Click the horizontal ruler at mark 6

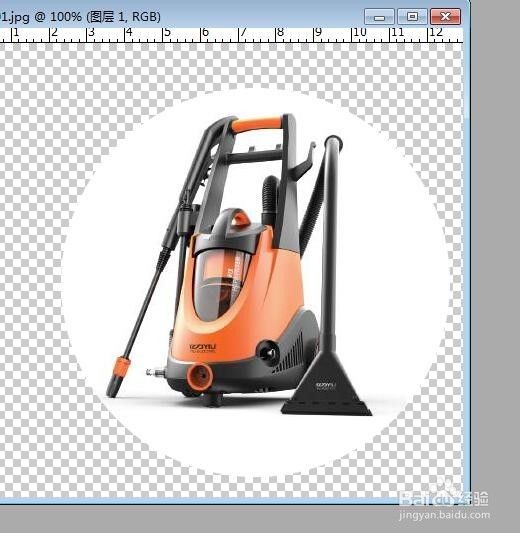point(205,33)
